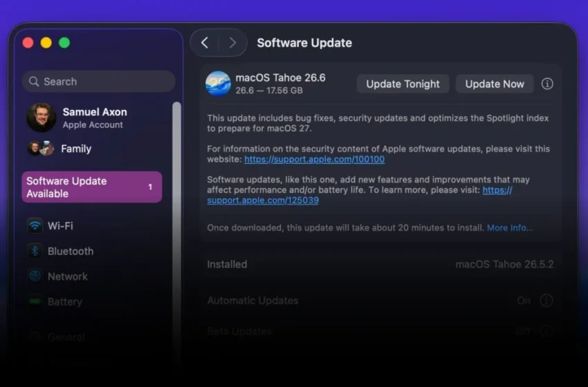Open Wi-Fi settings
Image resolution: width=588 pixels, height=387 pixels.
[x=92, y=226]
